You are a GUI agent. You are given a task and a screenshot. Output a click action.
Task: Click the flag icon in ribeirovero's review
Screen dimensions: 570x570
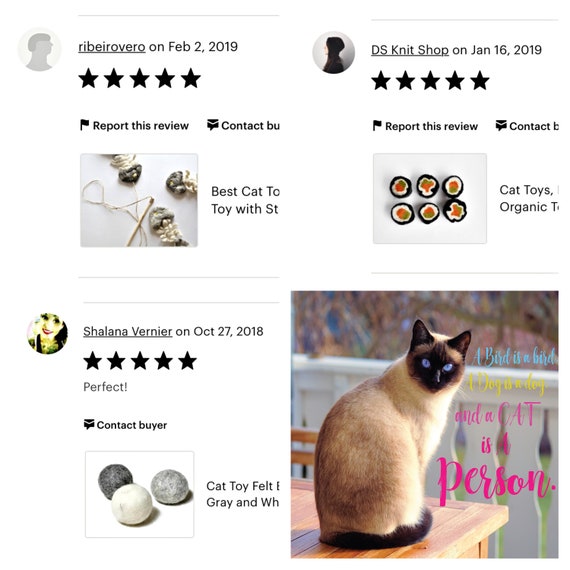point(84,125)
